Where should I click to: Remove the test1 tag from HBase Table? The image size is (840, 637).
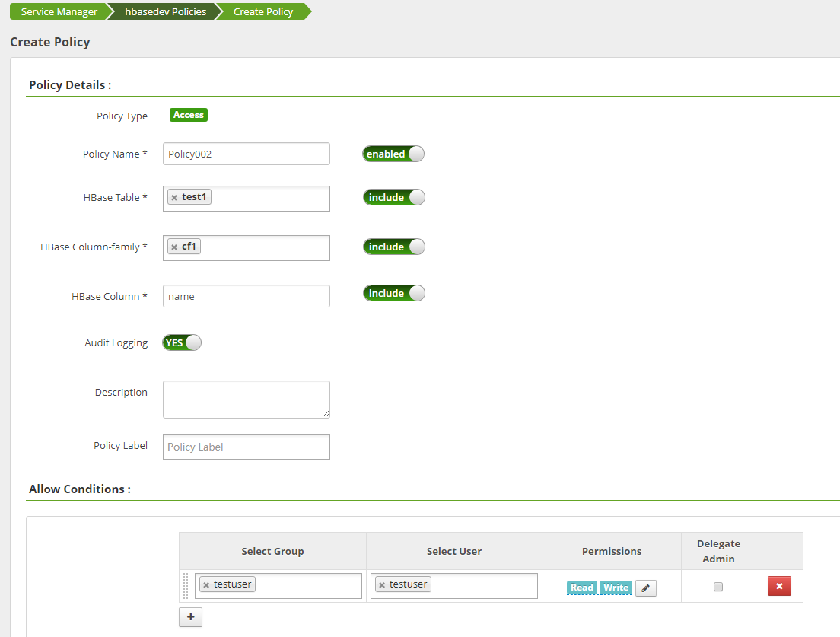click(x=174, y=198)
